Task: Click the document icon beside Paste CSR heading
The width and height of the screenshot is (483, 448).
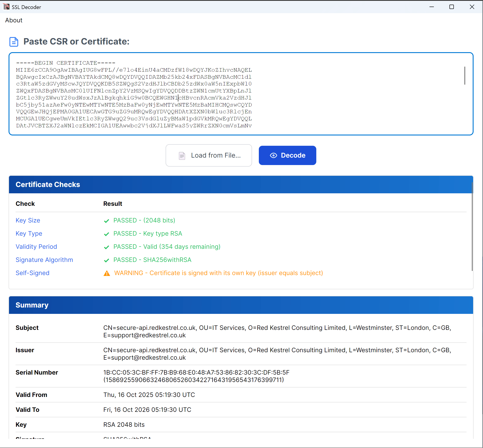Action: (14, 42)
